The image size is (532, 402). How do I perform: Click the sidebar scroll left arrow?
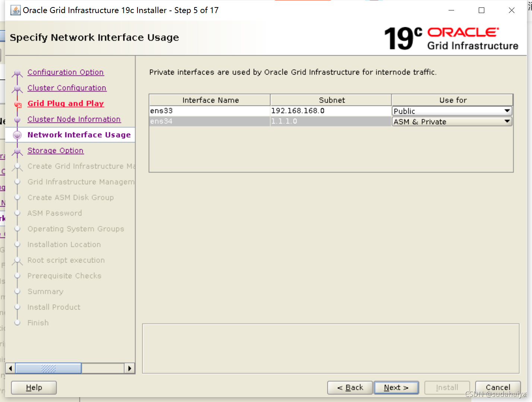click(10, 368)
